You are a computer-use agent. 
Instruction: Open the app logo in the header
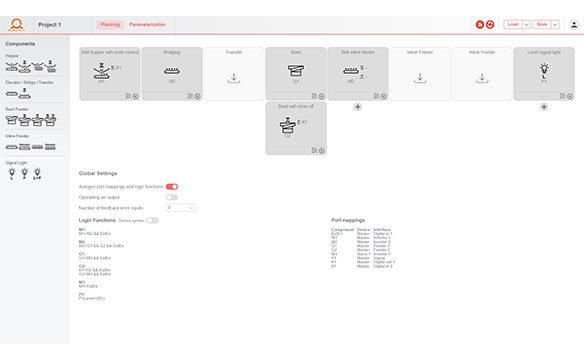click(x=16, y=25)
